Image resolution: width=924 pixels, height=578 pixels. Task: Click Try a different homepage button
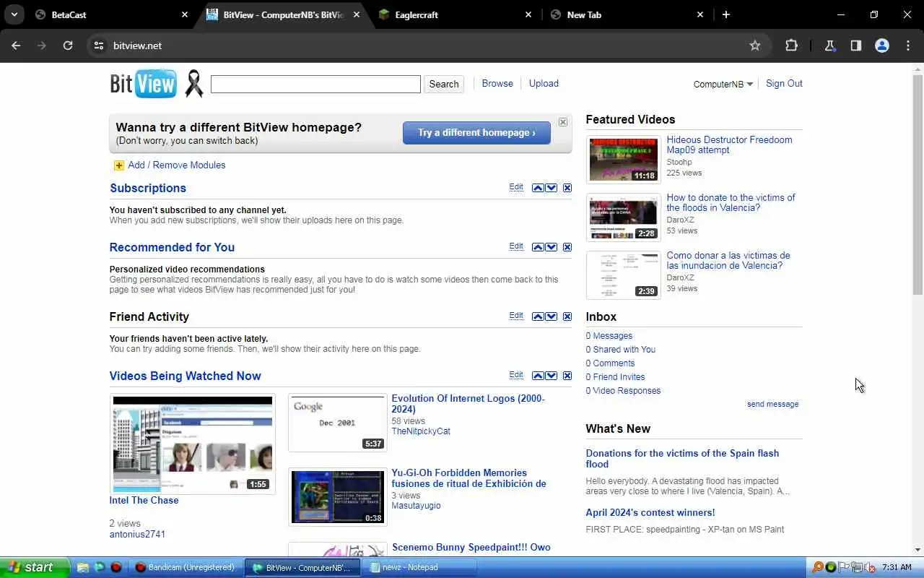click(476, 133)
